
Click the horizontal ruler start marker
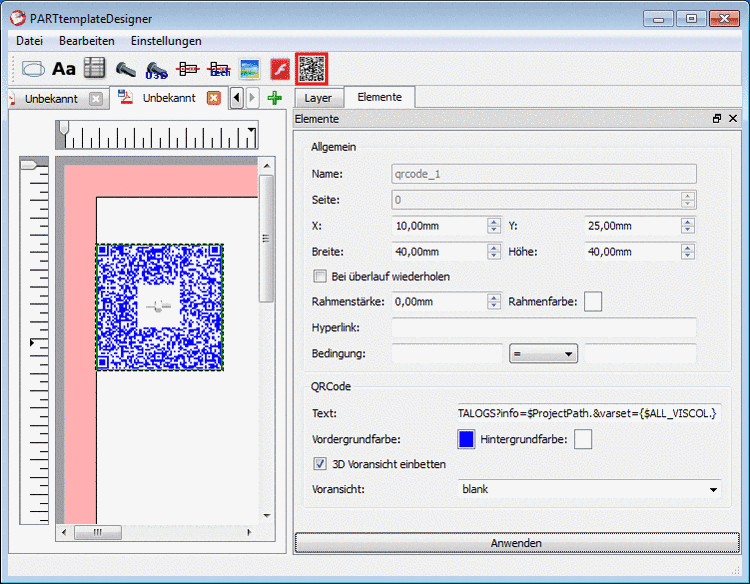tap(64, 129)
